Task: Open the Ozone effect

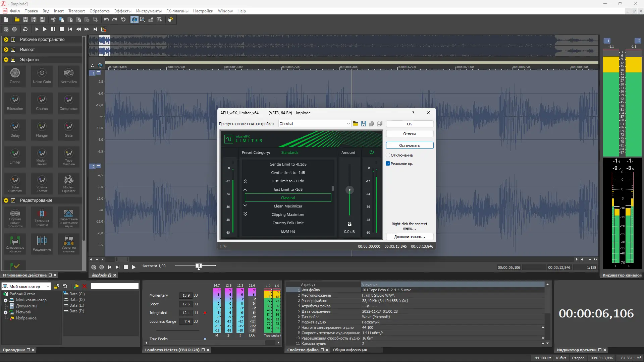Action: point(15,75)
